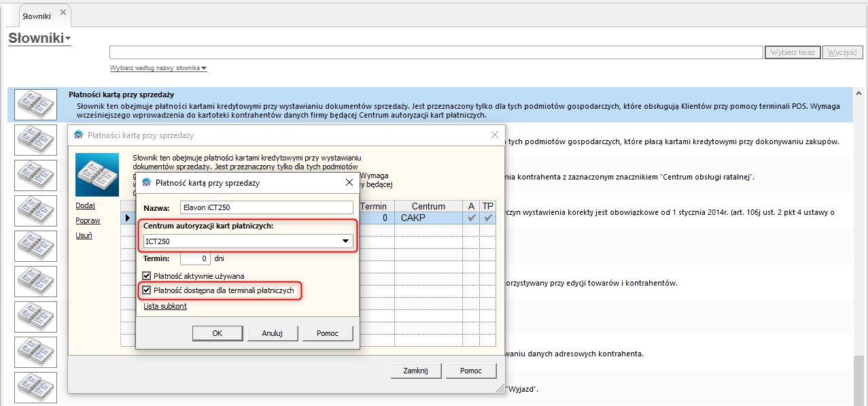This screenshot has width=868, height=406.
Task: Open the Lista subkont link
Action: 165,306
